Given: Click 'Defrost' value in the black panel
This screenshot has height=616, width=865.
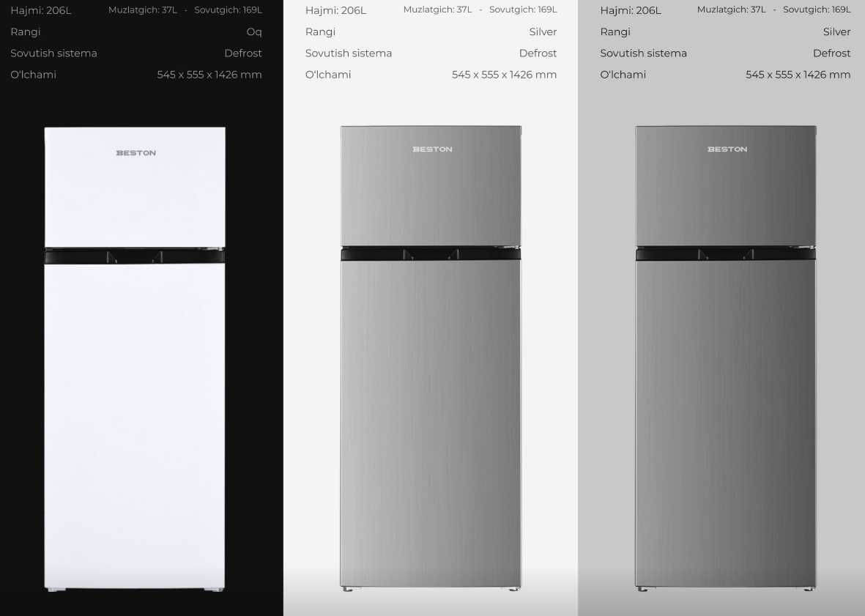Looking at the screenshot, I should [x=243, y=53].
